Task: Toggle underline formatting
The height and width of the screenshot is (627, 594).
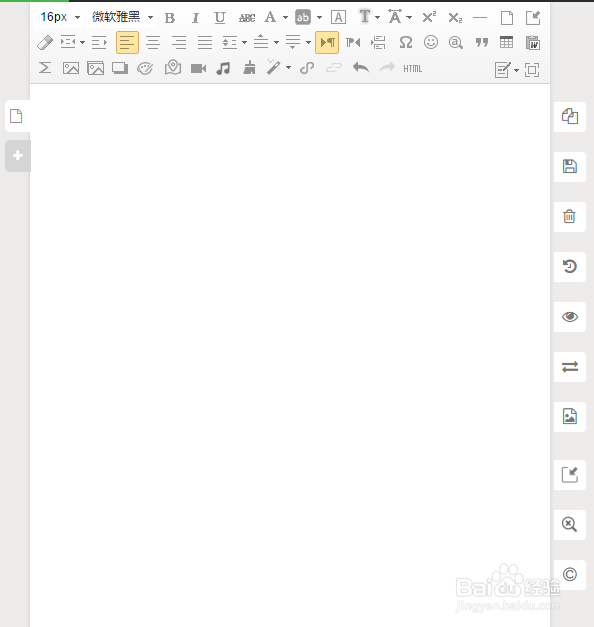Action: 220,18
